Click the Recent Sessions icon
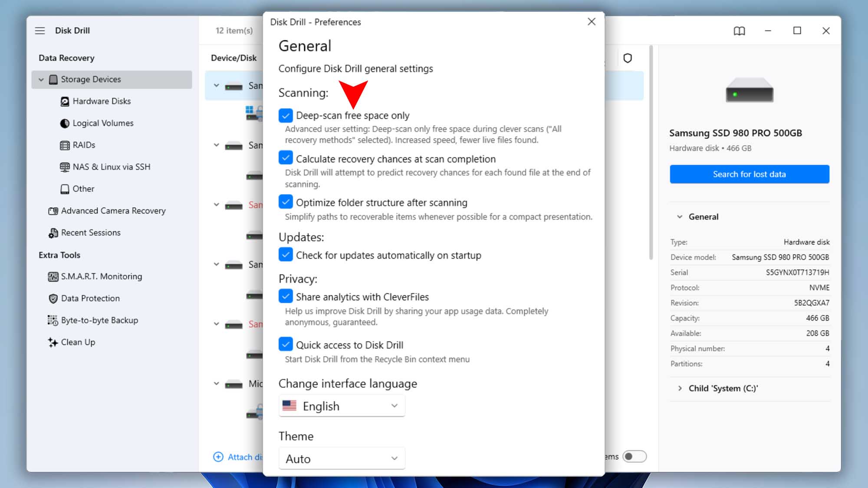Image resolution: width=868 pixels, height=488 pixels. [x=53, y=233]
